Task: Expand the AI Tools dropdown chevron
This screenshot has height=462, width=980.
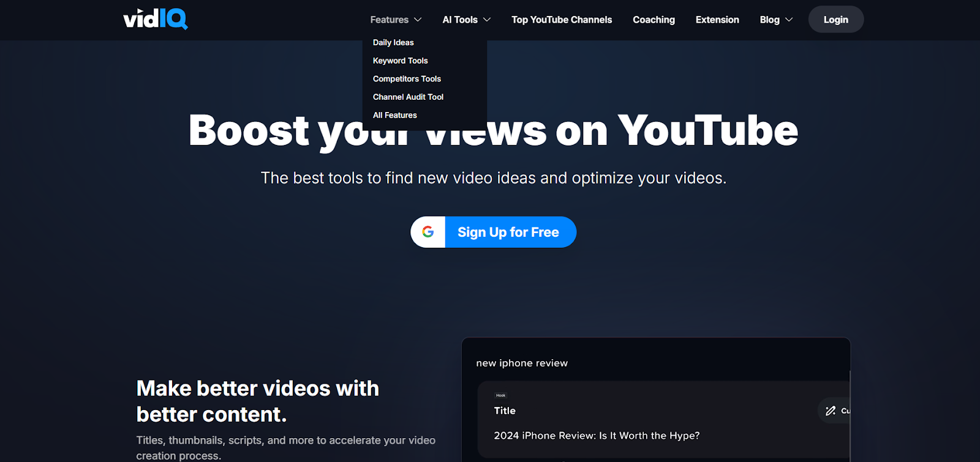Action: (x=487, y=20)
